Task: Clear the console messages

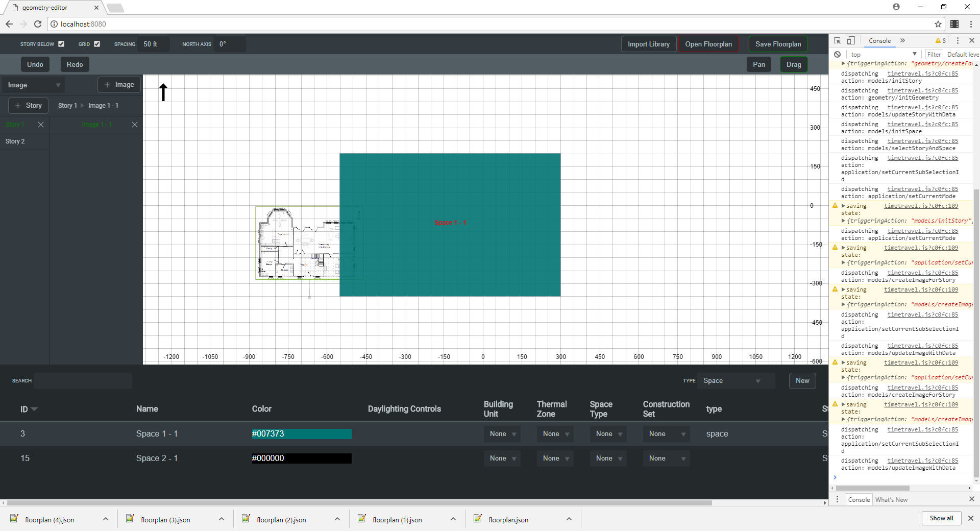Action: pyautogui.click(x=838, y=54)
